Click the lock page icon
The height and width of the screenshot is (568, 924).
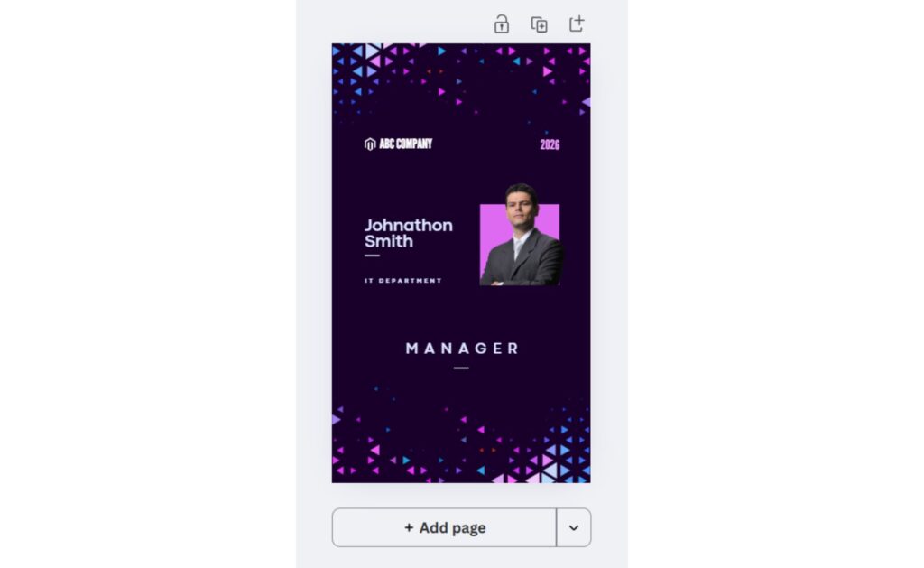coord(502,24)
